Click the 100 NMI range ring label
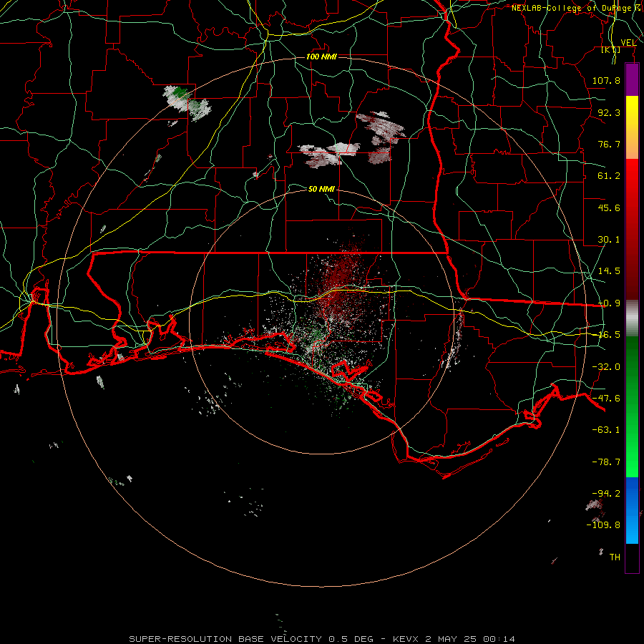The width and height of the screenshot is (644, 644). (321, 57)
